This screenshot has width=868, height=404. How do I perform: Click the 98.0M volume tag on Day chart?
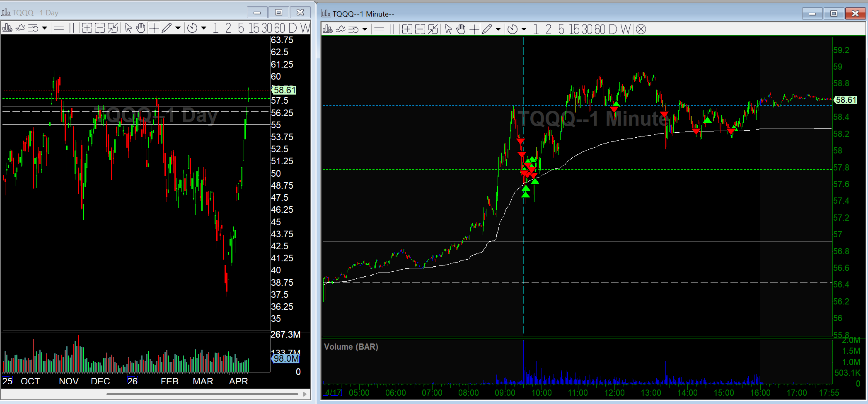[285, 358]
